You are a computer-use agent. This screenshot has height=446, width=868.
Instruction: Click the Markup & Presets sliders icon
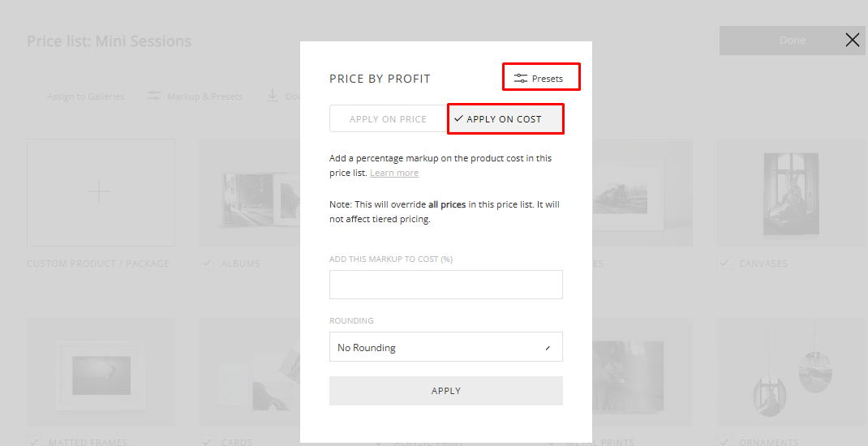tap(153, 96)
